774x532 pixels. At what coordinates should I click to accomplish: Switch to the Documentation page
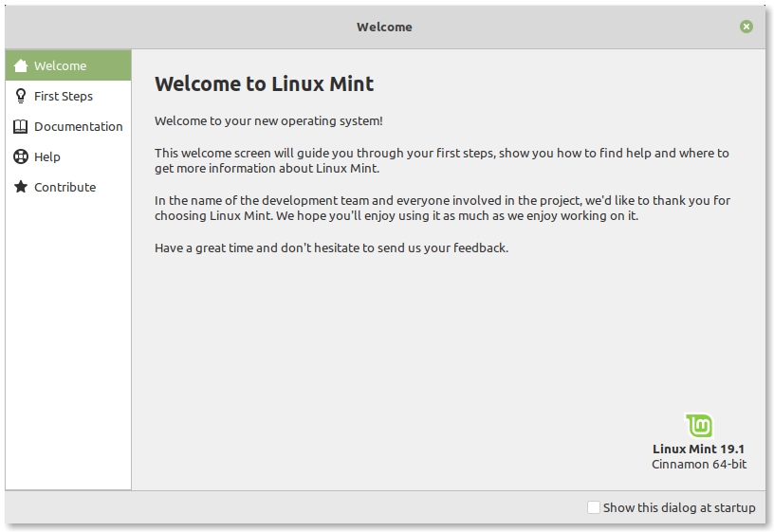(79, 126)
